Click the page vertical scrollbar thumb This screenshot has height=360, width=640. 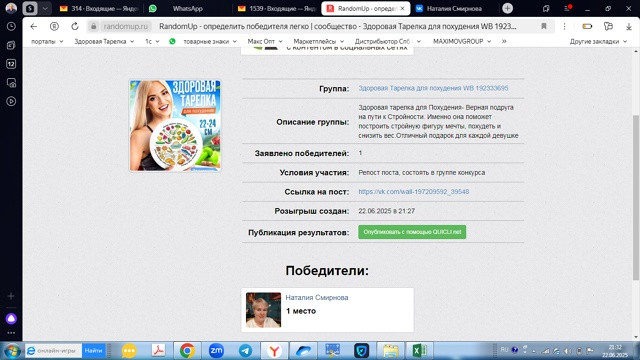pyautogui.click(x=636, y=197)
